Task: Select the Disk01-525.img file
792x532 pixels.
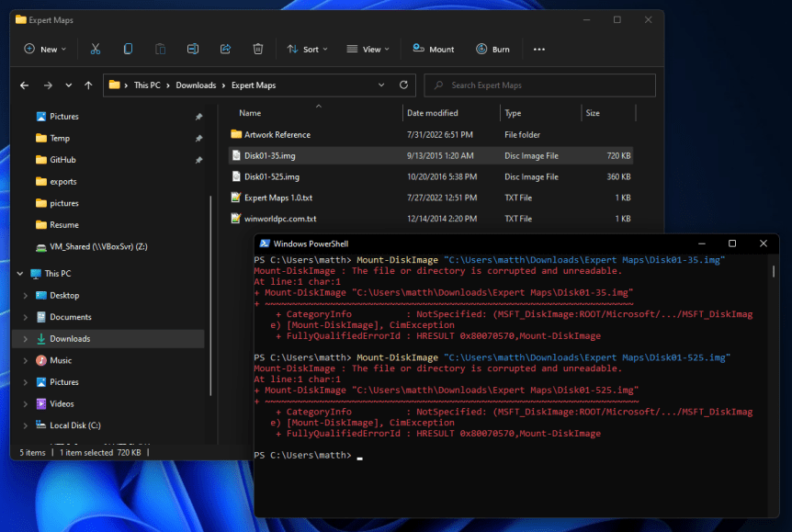Action: [x=271, y=176]
